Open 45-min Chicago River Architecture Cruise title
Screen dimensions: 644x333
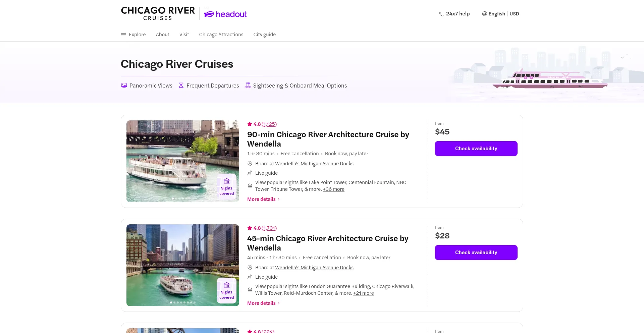pyautogui.click(x=328, y=243)
